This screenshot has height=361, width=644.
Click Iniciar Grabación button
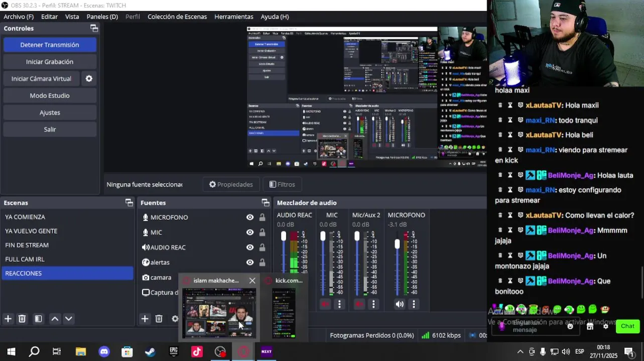coord(50,62)
